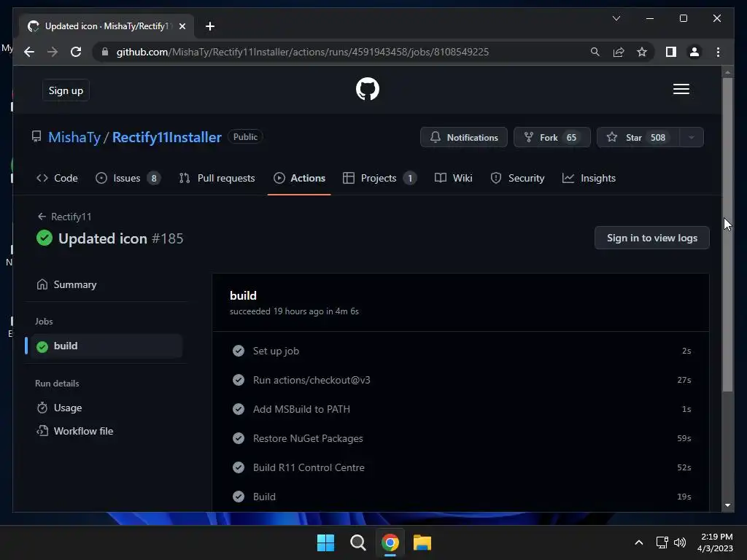Expand the Star list dropdown arrow
Image resolution: width=747 pixels, height=560 pixels.
(x=692, y=137)
